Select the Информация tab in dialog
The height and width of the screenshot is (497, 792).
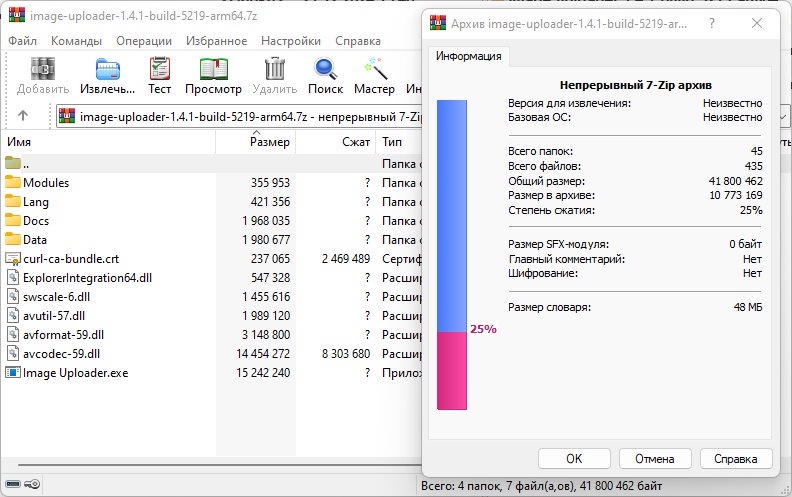[x=469, y=56]
